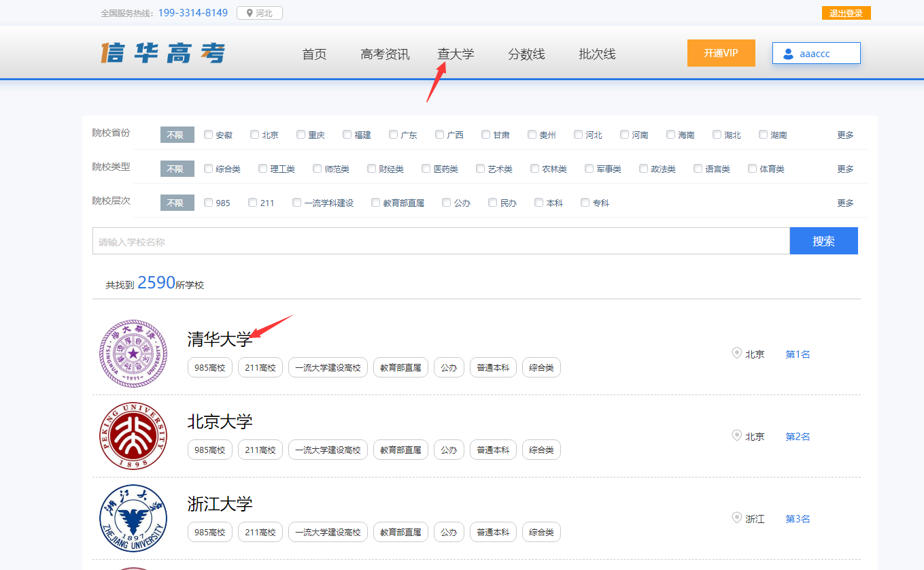
Task: Tick the 985 level checkbox
Action: point(209,203)
